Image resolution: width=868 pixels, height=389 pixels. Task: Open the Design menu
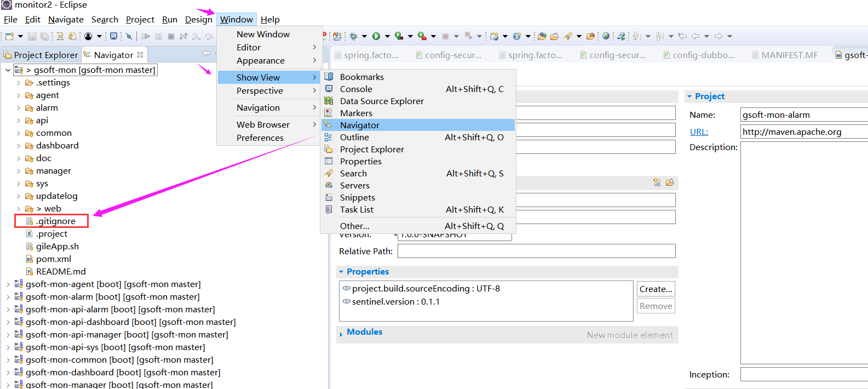point(199,19)
